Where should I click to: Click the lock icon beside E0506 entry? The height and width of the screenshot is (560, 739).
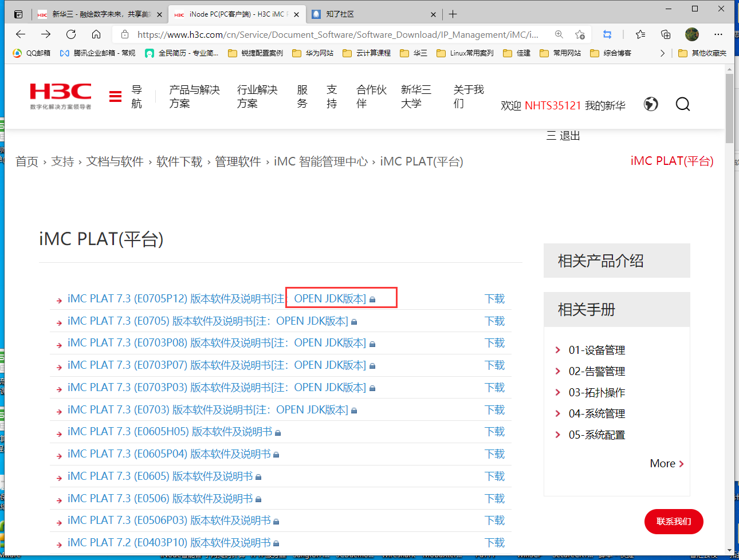tap(258, 499)
